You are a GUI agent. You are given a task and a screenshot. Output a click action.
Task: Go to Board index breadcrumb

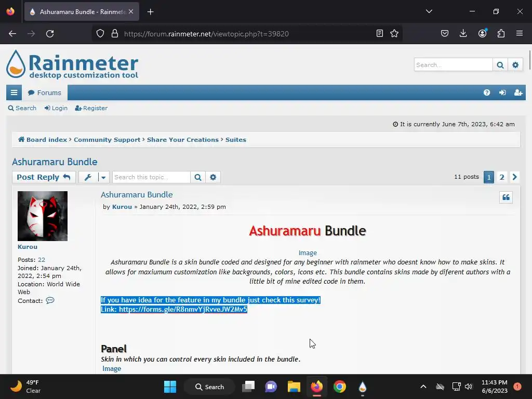(x=43, y=140)
